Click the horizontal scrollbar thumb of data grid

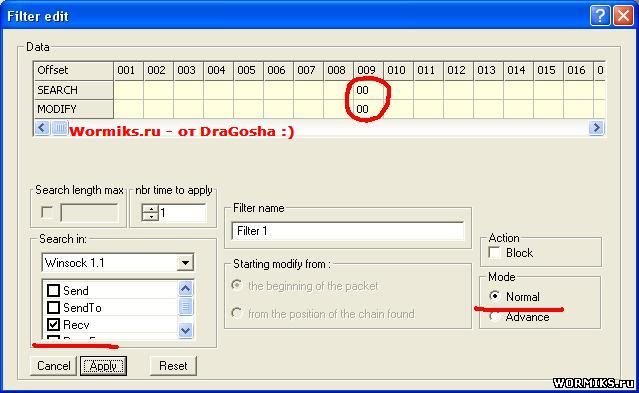(59, 128)
